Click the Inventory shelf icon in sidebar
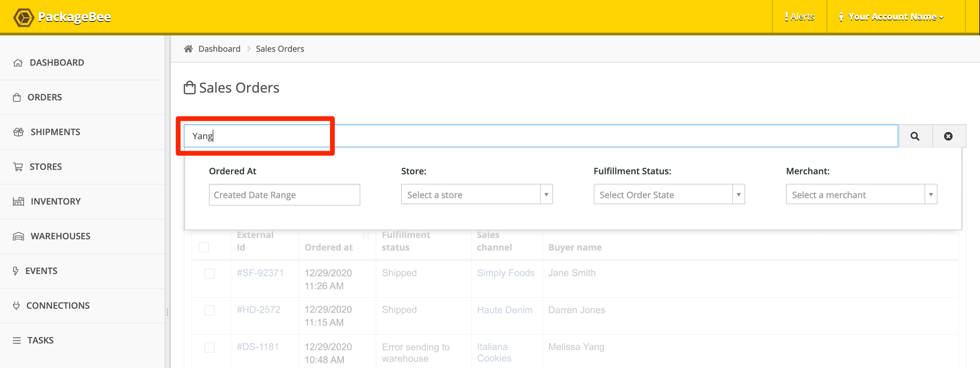The image size is (980, 368). tap(18, 201)
